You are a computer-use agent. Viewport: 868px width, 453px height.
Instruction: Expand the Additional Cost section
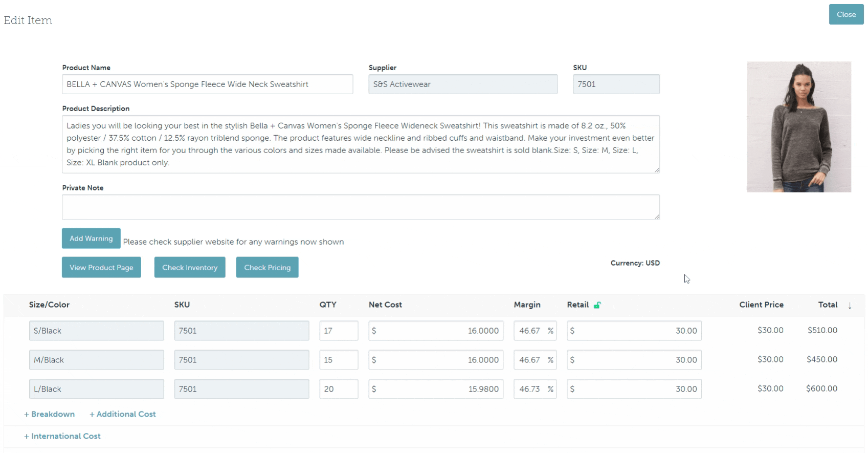[x=123, y=414]
